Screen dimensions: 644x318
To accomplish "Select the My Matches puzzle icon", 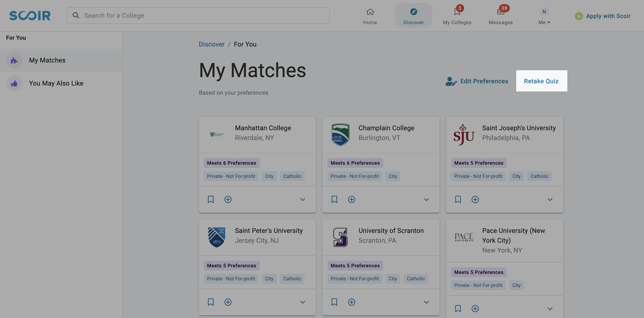I will 14,60.
